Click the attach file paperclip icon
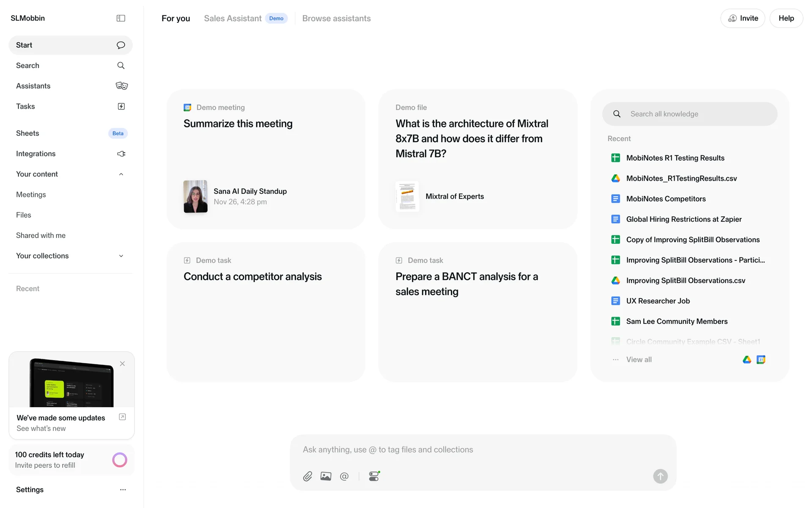This screenshot has height=508, width=812. click(x=307, y=476)
